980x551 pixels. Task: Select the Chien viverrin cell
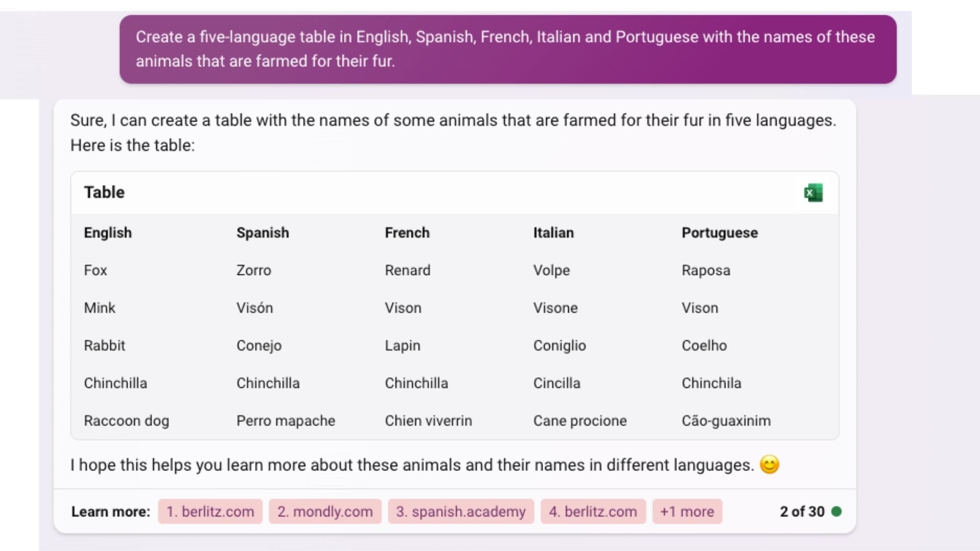429,421
